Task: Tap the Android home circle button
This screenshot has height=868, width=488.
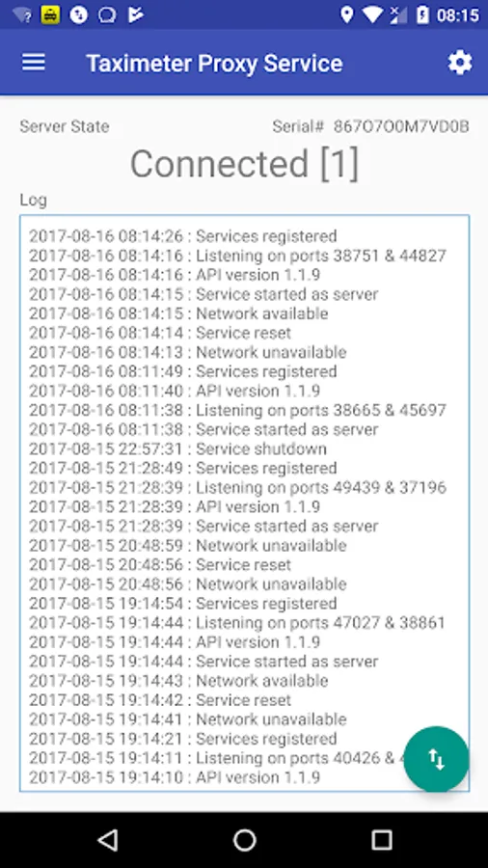Action: [x=244, y=840]
